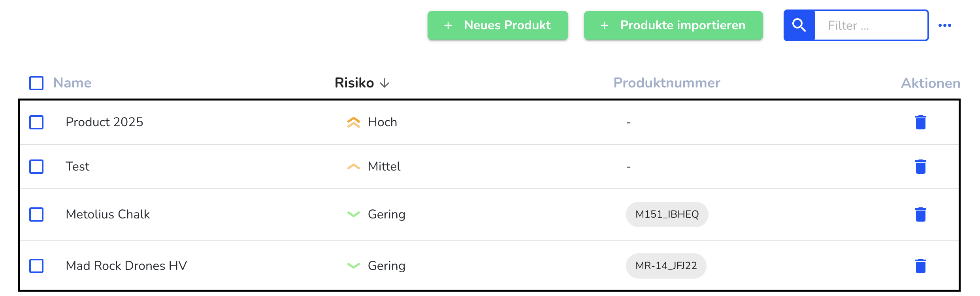
Task: Click the Mittel risk chevron icon
Action: point(354,167)
